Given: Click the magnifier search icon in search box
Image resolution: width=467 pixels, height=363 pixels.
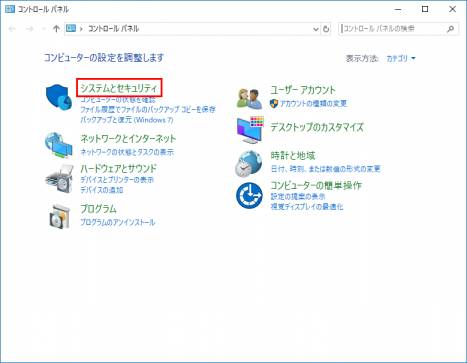Looking at the screenshot, I should tap(450, 29).
